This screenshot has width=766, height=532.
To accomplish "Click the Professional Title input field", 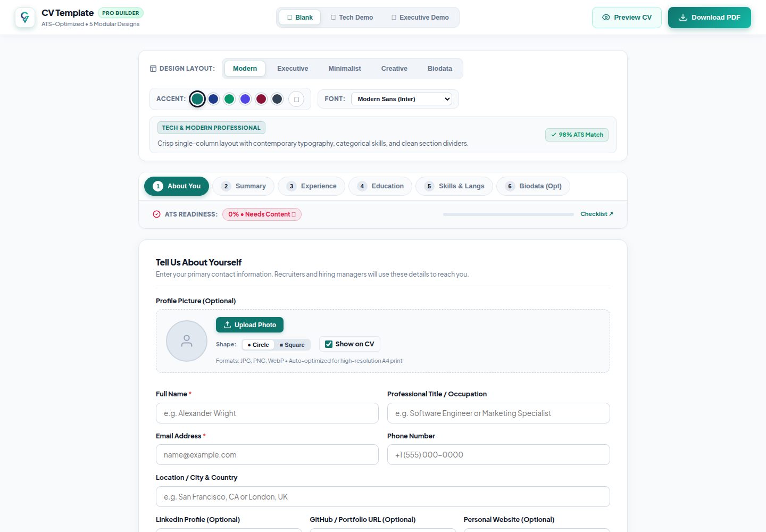I will coord(498,413).
